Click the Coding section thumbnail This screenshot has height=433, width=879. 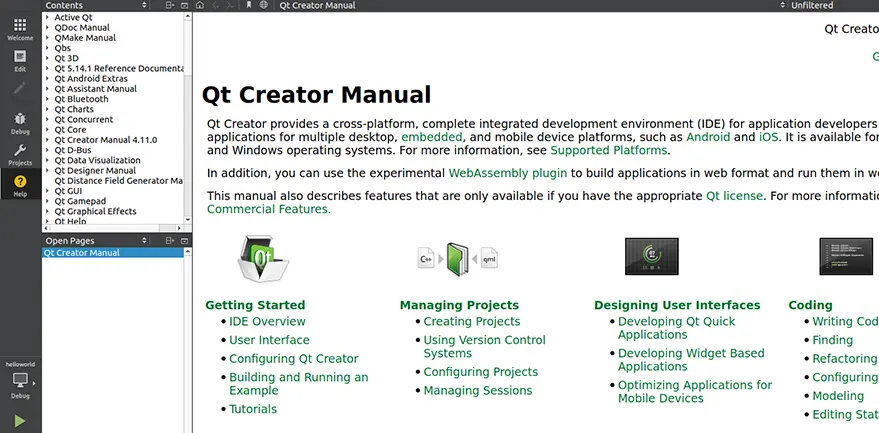pyautogui.click(x=845, y=256)
